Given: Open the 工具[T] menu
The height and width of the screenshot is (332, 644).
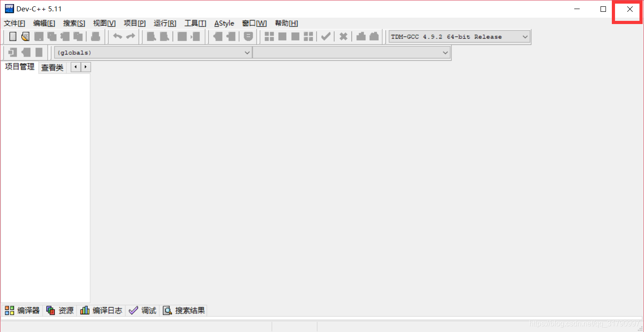Looking at the screenshot, I should tap(195, 23).
